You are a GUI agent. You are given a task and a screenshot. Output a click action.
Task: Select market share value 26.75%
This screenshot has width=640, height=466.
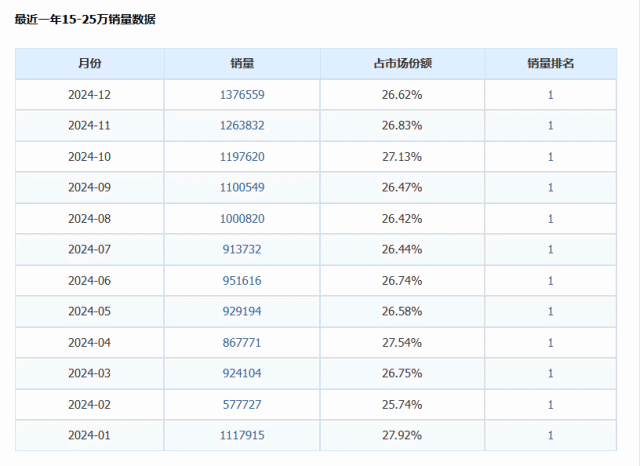402,373
